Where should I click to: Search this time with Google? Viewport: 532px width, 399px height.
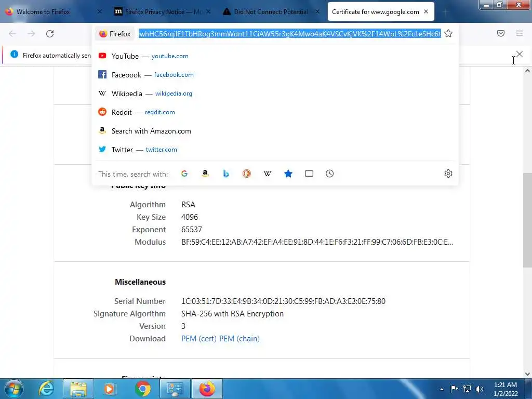click(x=184, y=174)
